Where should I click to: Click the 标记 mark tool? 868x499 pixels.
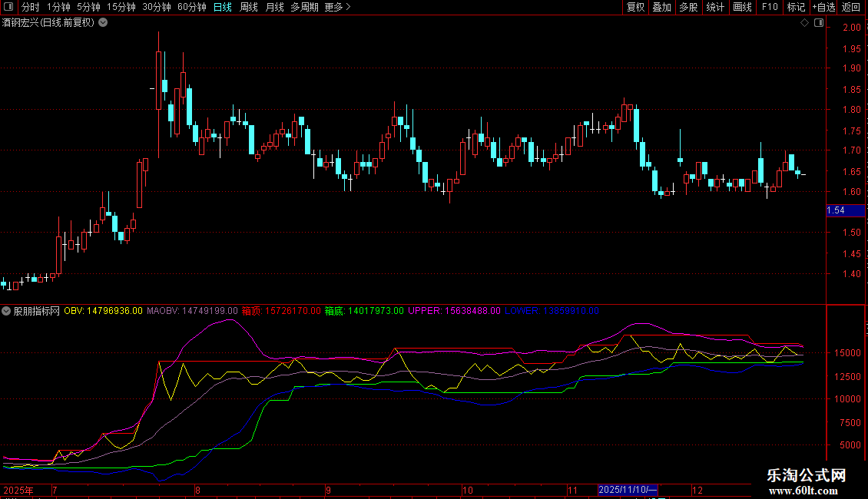point(796,7)
